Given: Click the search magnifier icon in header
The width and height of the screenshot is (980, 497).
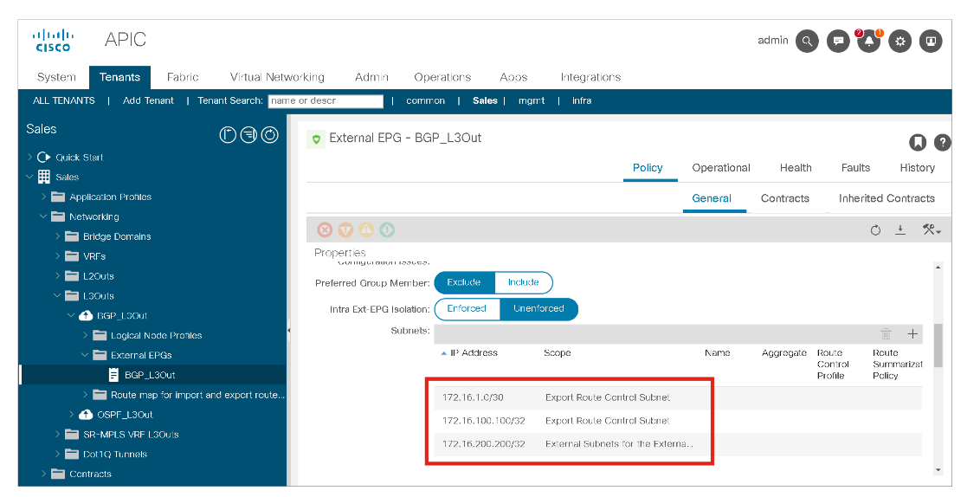Looking at the screenshot, I should [807, 41].
